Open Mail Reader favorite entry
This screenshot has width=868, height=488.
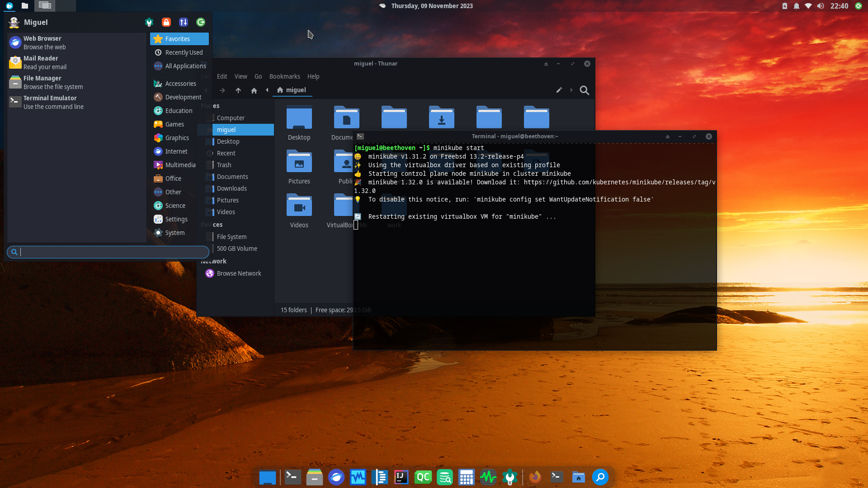76,62
